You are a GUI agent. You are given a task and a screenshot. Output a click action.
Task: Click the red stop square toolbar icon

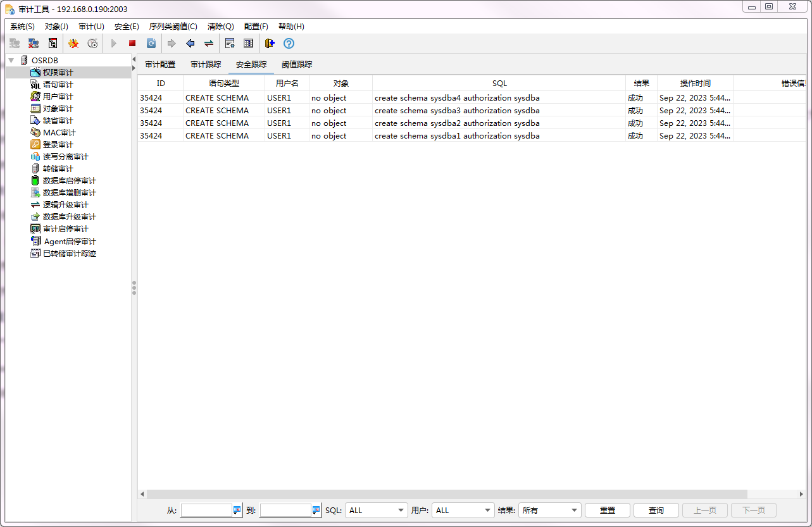point(132,44)
